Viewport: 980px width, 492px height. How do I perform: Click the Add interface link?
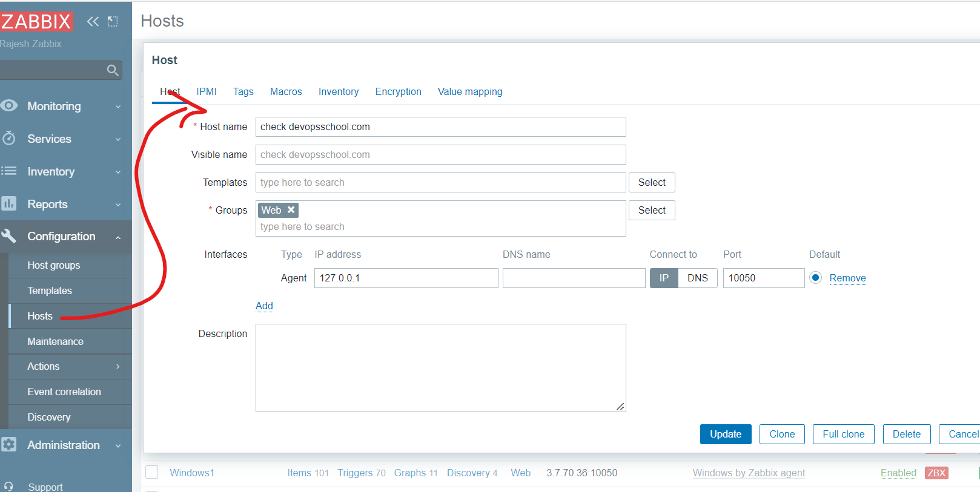coord(264,306)
